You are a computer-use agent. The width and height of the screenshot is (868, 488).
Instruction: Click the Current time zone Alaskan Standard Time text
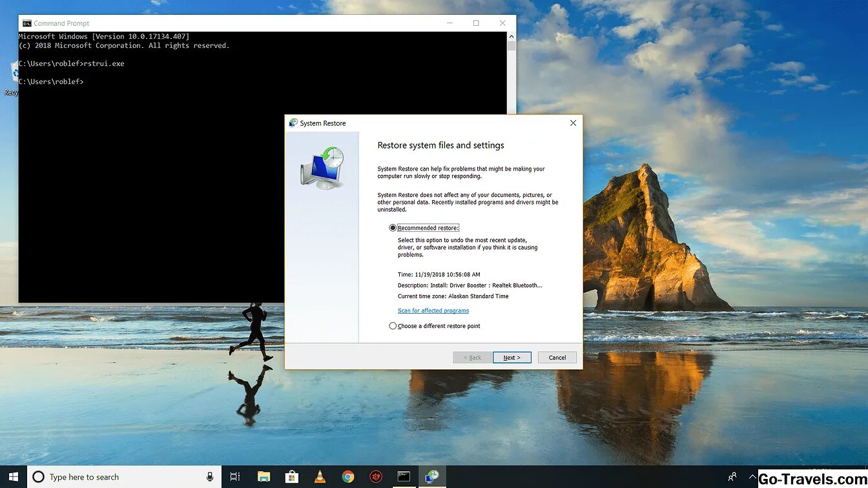coord(453,296)
